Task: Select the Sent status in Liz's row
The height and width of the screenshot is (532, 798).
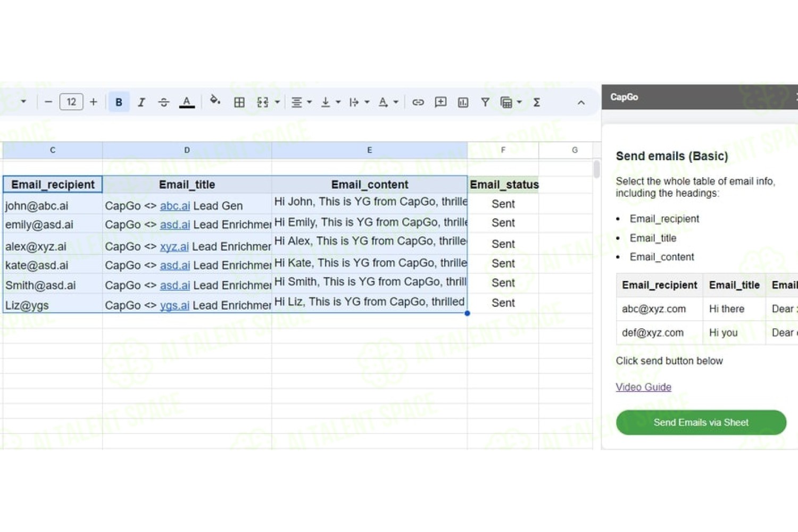Action: pyautogui.click(x=503, y=303)
